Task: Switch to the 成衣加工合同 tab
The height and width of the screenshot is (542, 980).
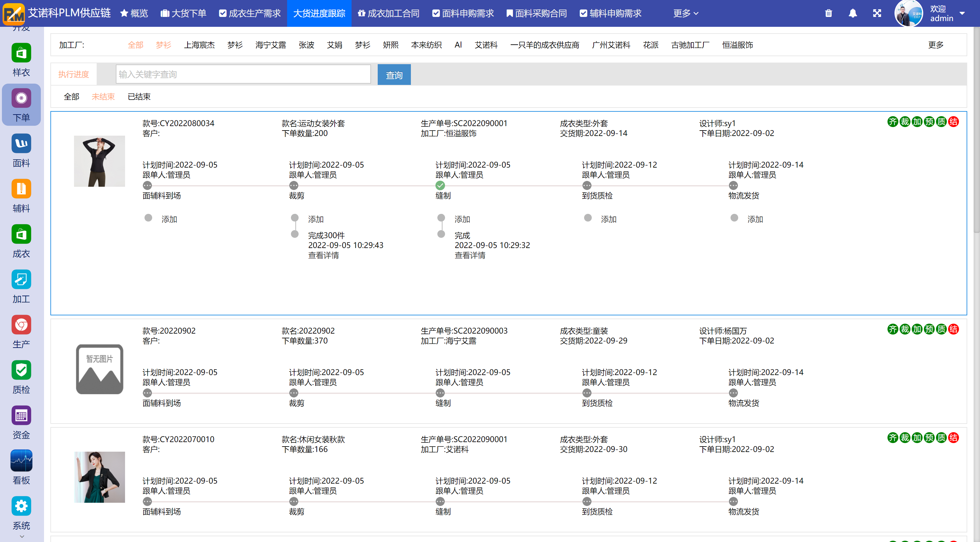Action: [389, 13]
